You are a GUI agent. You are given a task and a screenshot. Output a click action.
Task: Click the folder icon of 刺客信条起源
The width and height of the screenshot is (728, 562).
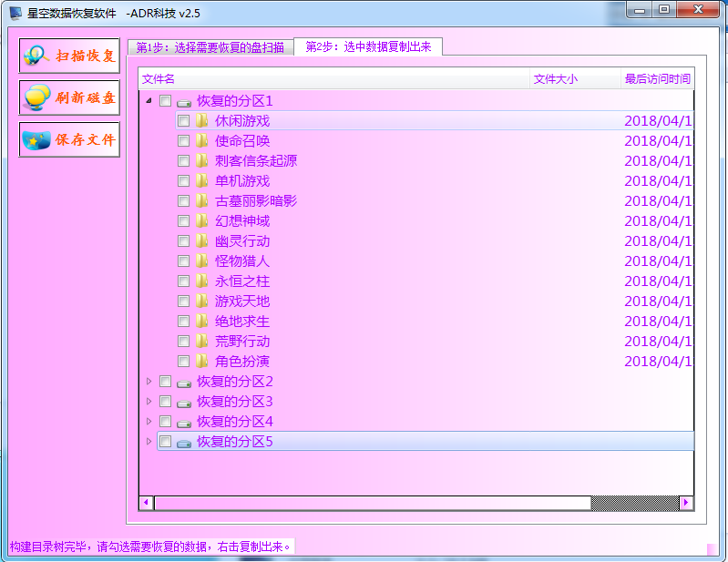[201, 160]
